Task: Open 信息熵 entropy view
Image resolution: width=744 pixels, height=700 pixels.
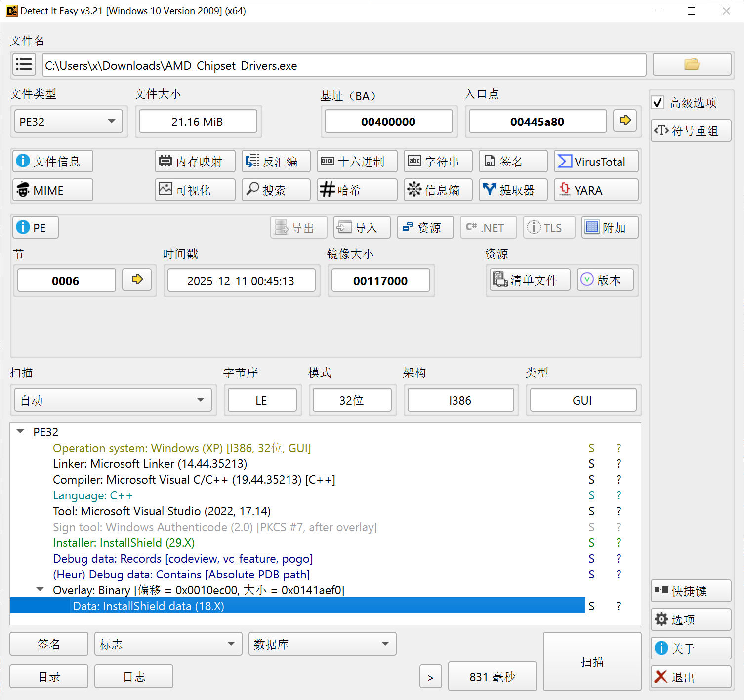Action: (x=438, y=190)
